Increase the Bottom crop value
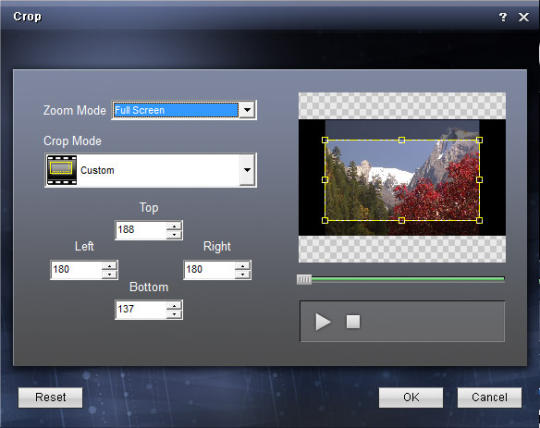This screenshot has height=428, width=540. [x=174, y=306]
